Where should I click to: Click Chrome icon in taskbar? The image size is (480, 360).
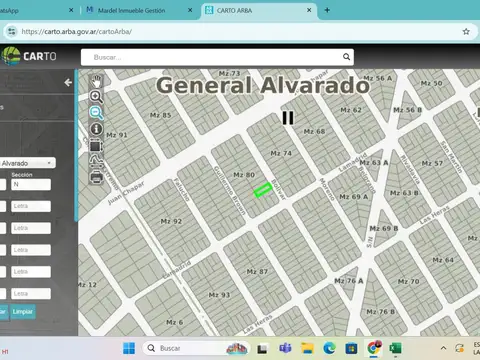[374, 348]
